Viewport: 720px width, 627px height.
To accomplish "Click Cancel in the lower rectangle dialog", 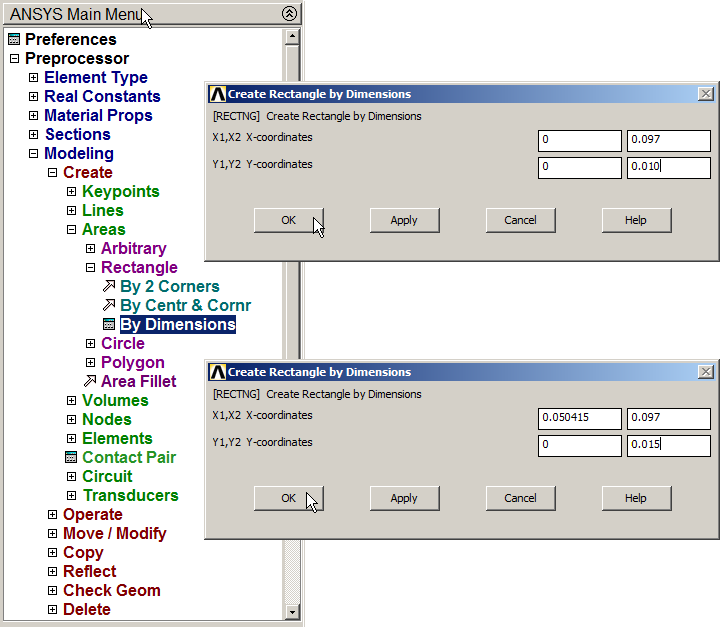I will tap(520, 498).
